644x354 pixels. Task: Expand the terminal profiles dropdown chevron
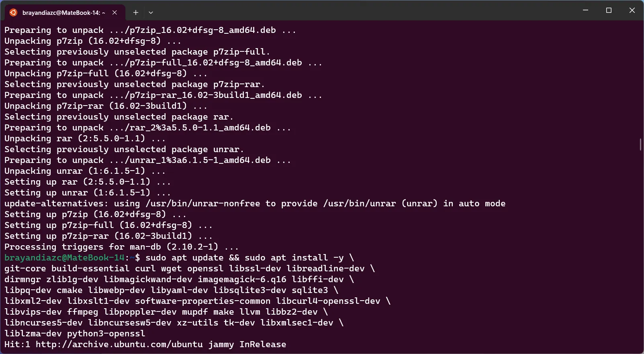(151, 12)
